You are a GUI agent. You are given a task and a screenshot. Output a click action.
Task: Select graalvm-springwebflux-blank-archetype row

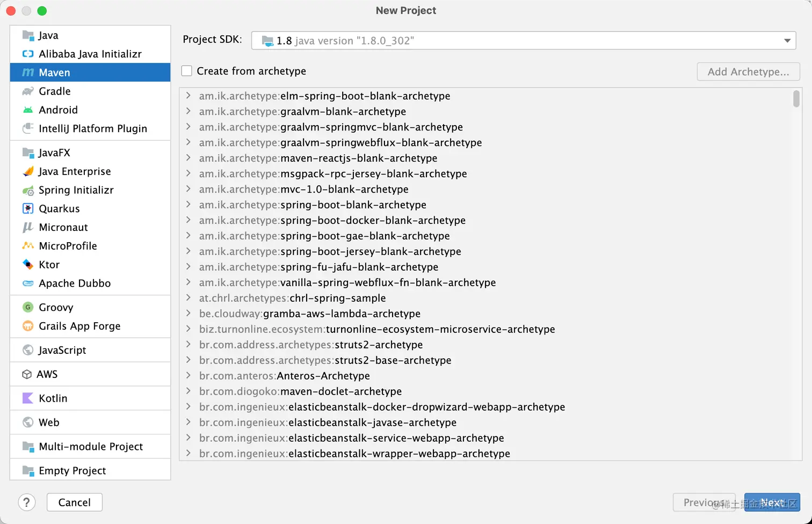(x=486, y=142)
